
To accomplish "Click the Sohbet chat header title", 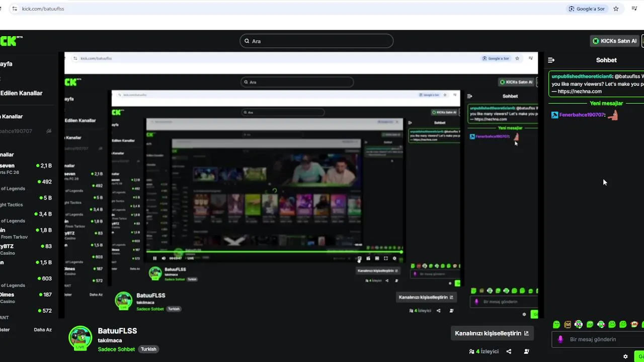I will [606, 60].
